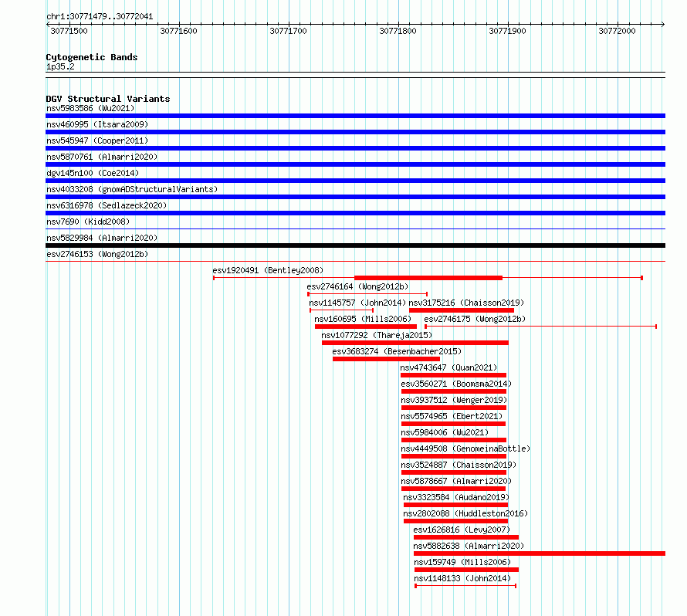Click esv2746153 (Wong2012b) label

tap(97, 254)
